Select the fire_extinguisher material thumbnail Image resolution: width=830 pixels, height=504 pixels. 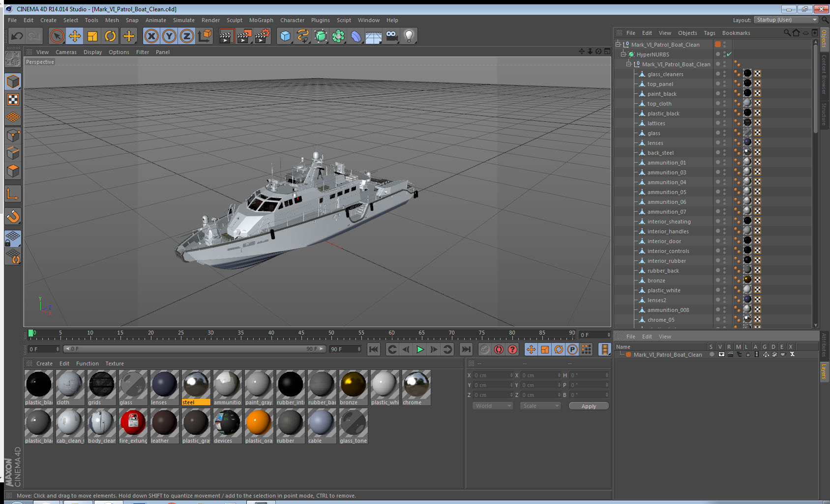133,426
